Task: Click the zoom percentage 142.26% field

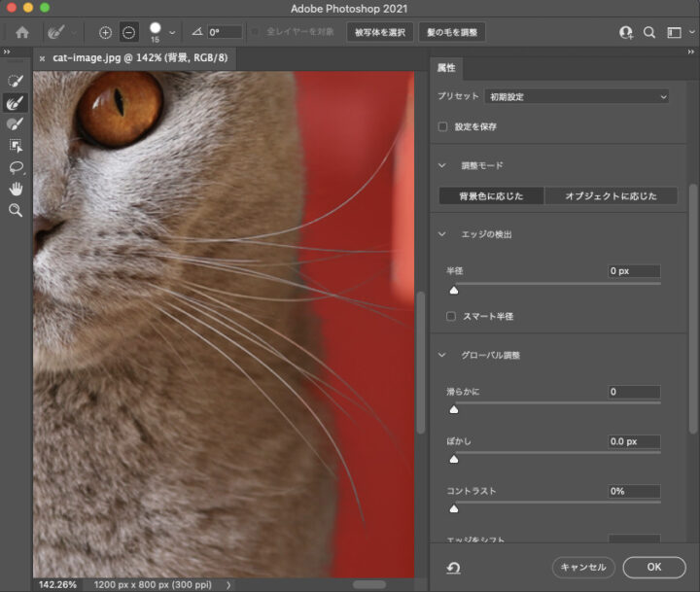Action: (57, 585)
